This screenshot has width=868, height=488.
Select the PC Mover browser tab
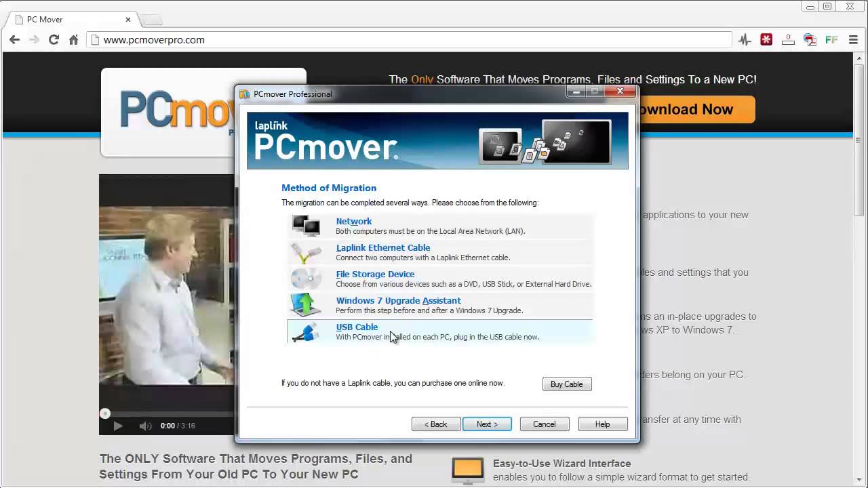72,19
